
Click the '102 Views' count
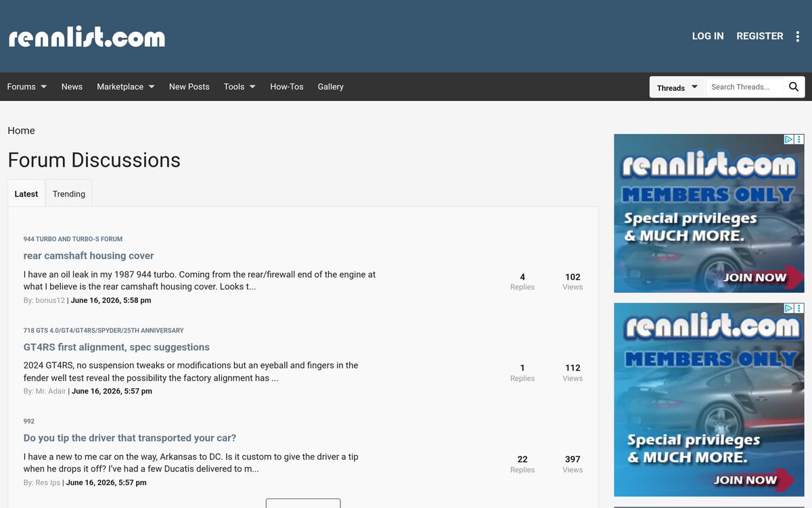pos(572,281)
